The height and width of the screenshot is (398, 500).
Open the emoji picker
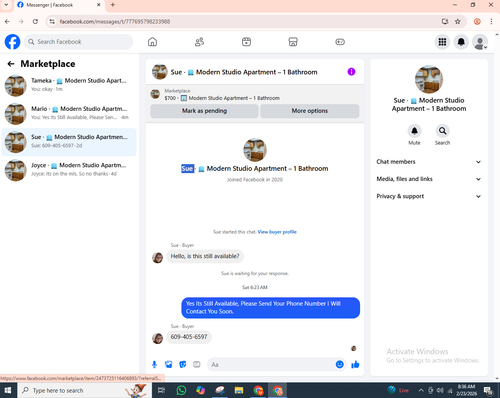point(340,364)
